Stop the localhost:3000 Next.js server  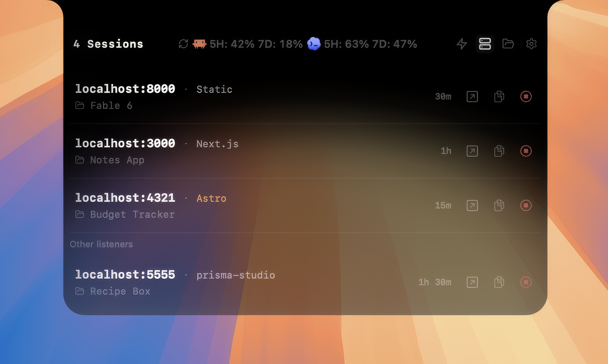(526, 151)
